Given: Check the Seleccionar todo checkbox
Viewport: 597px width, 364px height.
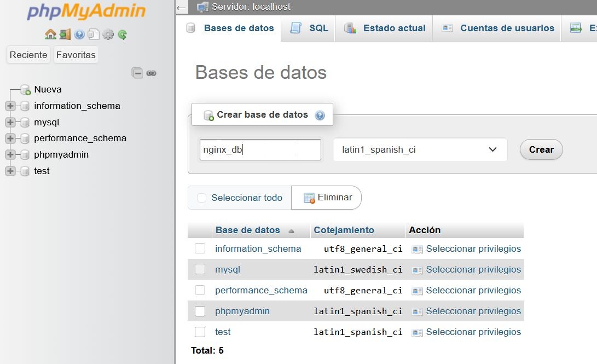Looking at the screenshot, I should [x=201, y=198].
